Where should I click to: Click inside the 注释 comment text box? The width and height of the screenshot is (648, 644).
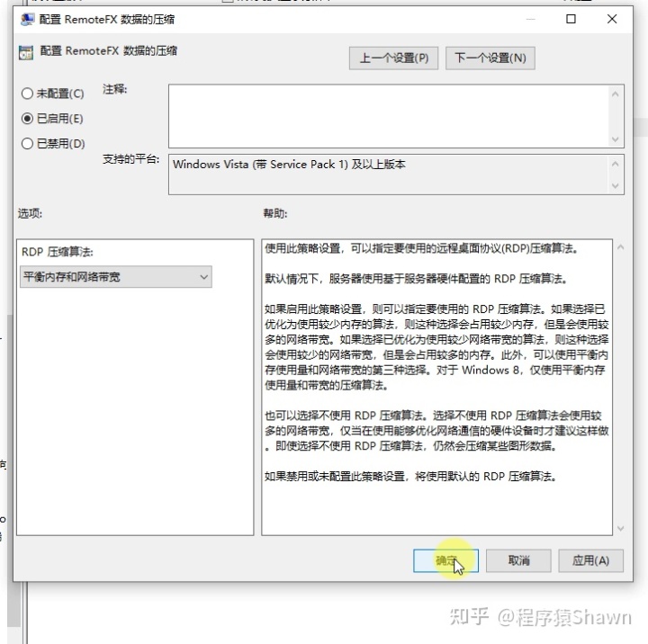[x=389, y=116]
